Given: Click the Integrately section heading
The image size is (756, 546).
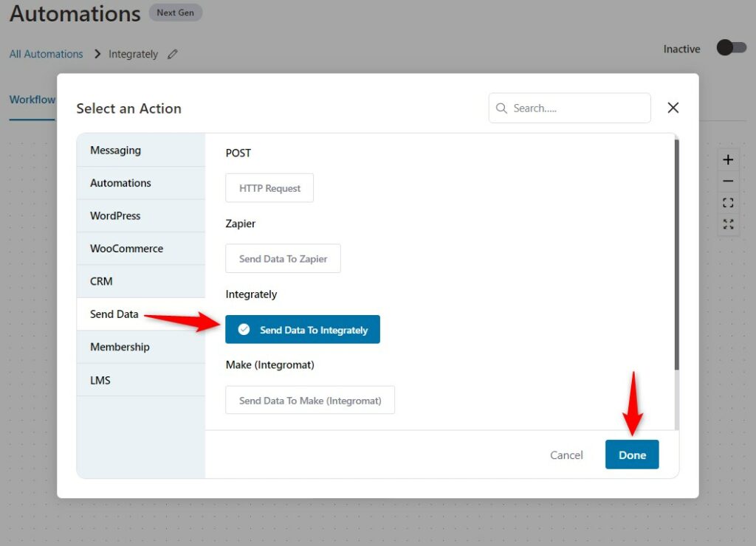Looking at the screenshot, I should [x=251, y=294].
